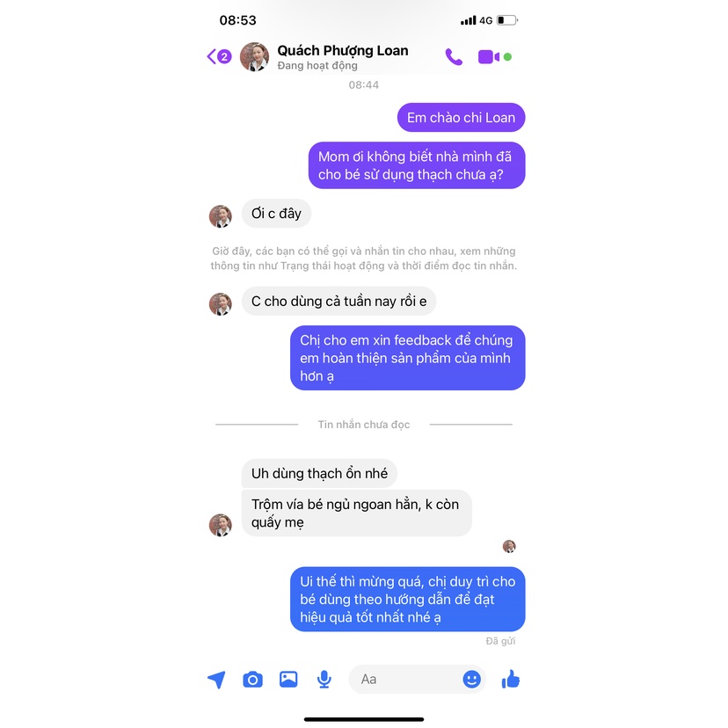This screenshot has height=728, width=728.
Task: Tap the 'Ơi c đây' reply bubble
Action: pos(276,214)
